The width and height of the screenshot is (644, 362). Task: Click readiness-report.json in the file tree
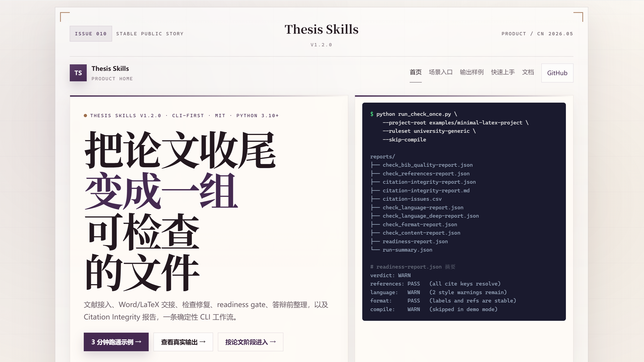pos(415,241)
